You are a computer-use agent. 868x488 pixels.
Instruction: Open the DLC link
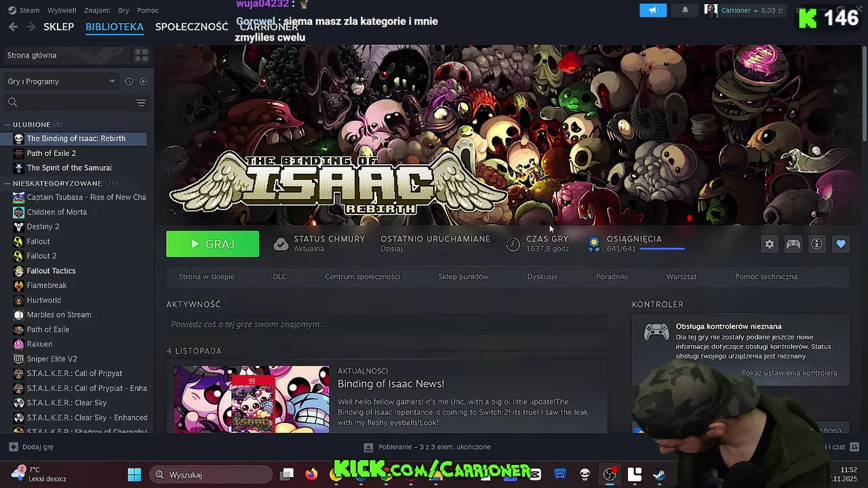tap(279, 277)
